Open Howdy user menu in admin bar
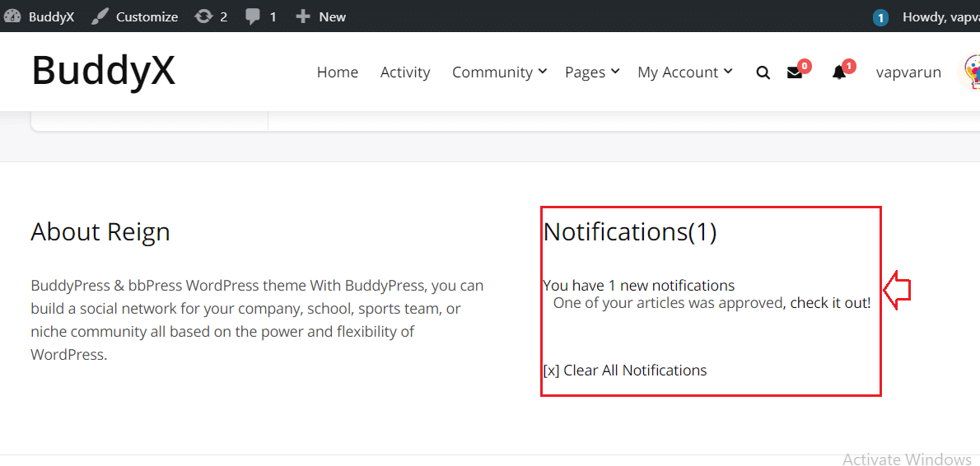 [x=941, y=16]
